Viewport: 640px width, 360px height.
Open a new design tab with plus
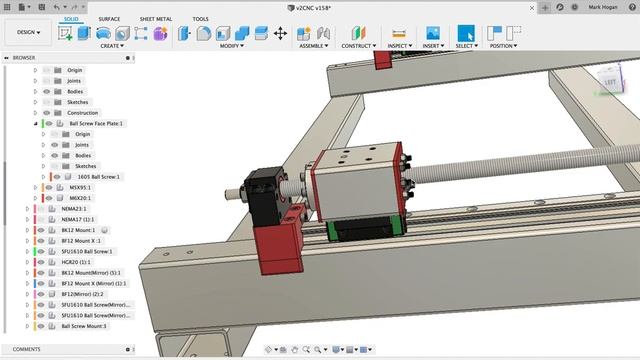[x=545, y=8]
